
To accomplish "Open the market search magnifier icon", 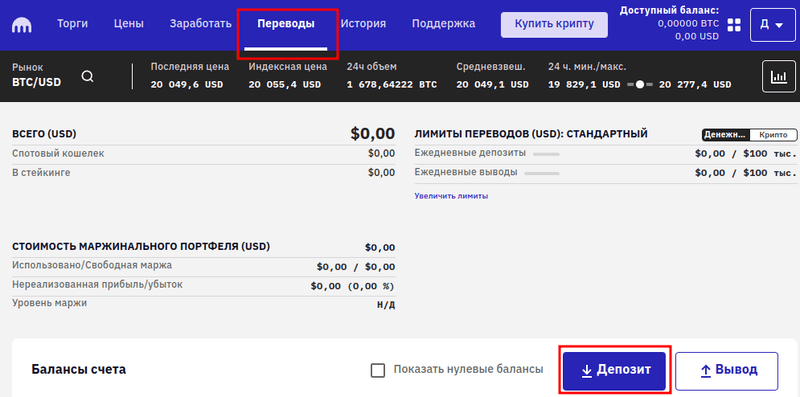I will click(x=88, y=77).
